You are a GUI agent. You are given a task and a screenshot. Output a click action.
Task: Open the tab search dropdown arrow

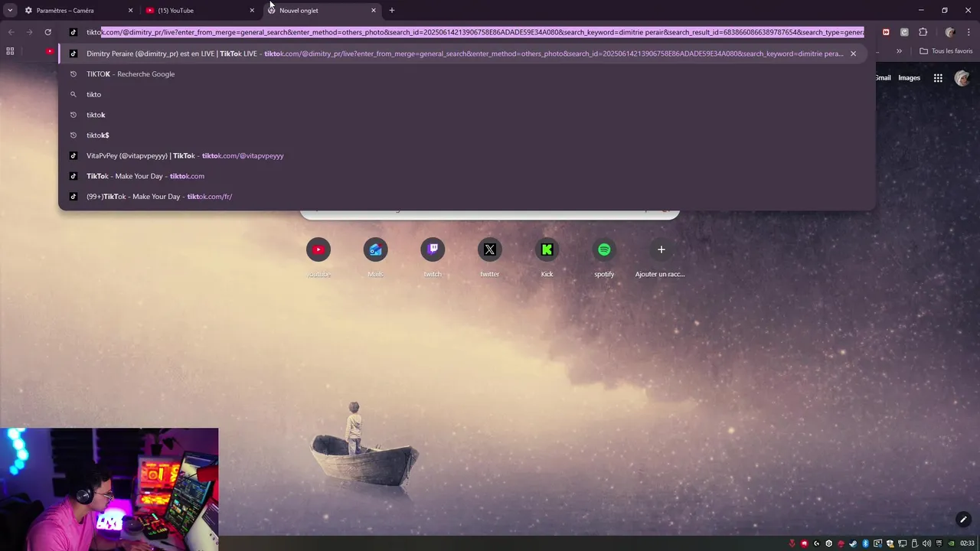pos(10,10)
